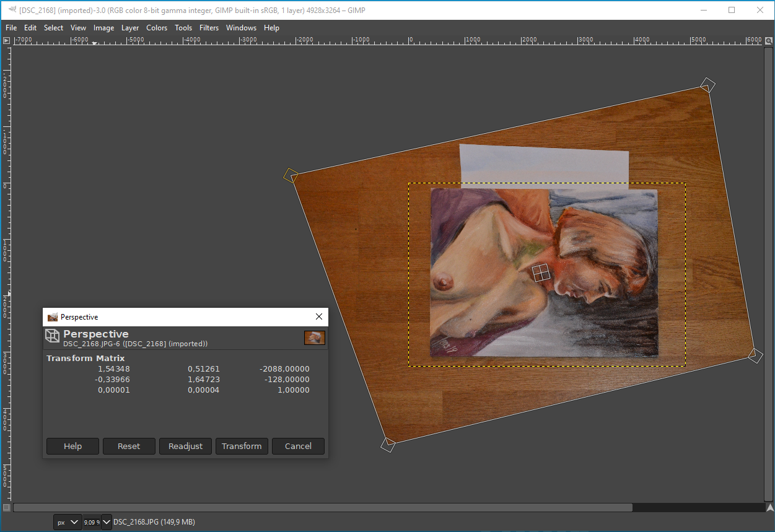Expand the zoom percentage dropdown arrow

pos(106,522)
